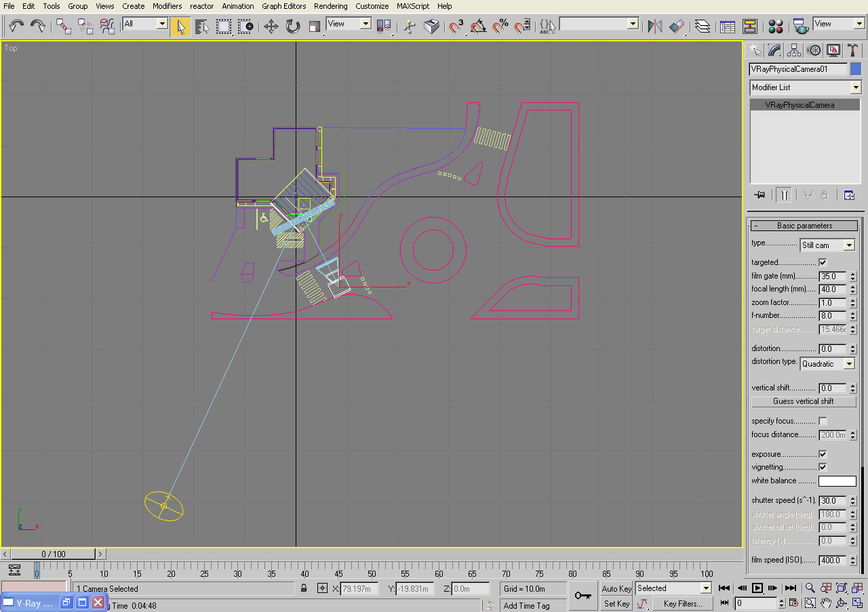Activate the Select and Rotate tool
This screenshot has height=612, width=868.
(x=293, y=26)
